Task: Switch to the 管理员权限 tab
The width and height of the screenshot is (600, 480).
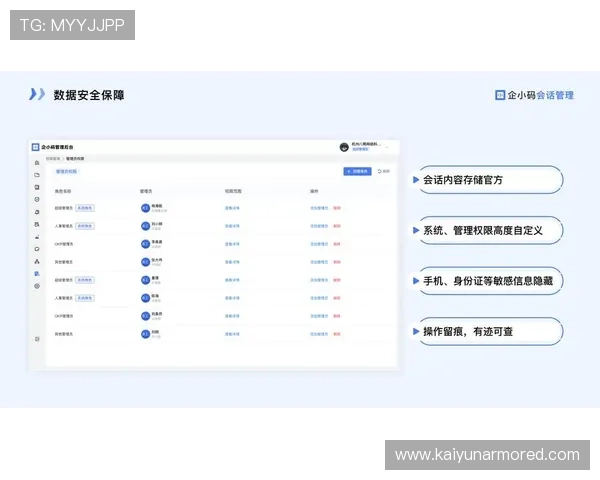Action: (67, 171)
